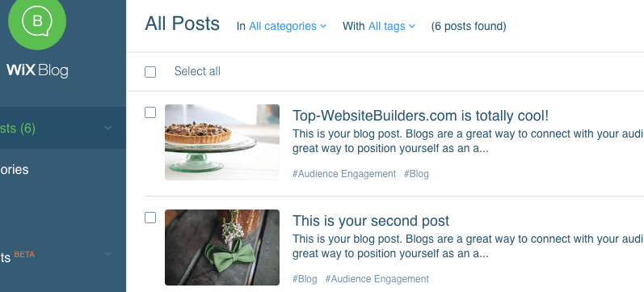This screenshot has height=292, width=644.
Task: Open the All categories filter dropdown
Action: click(288, 27)
